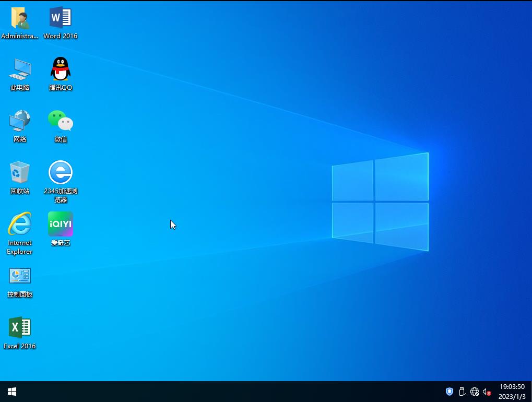Screen dimensions: 532x402
Task: Click the safely remove USB device tray icon
Action: coord(462,391)
